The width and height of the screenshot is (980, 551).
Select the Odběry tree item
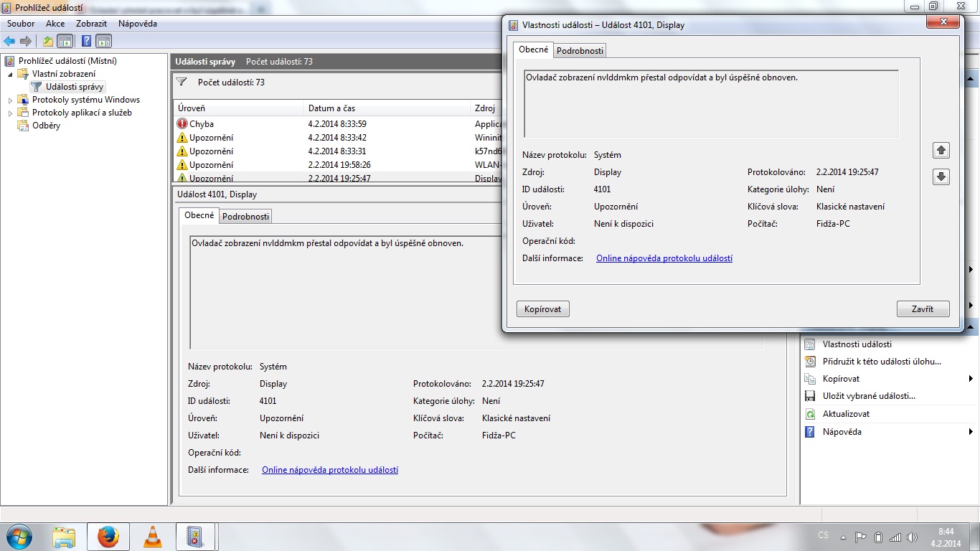[46, 126]
